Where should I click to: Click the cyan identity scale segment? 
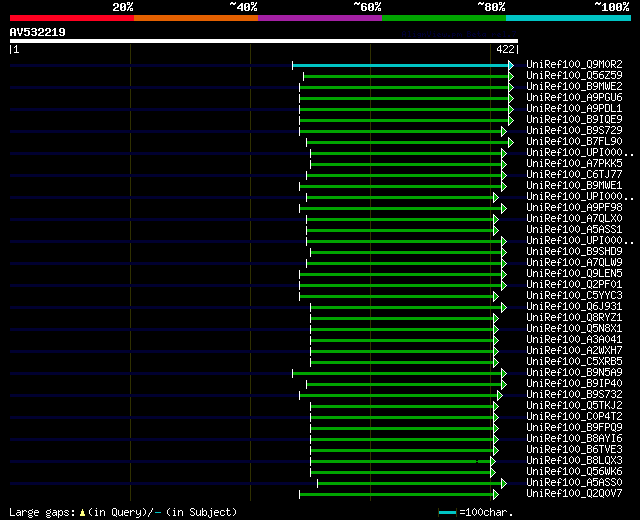click(568, 18)
